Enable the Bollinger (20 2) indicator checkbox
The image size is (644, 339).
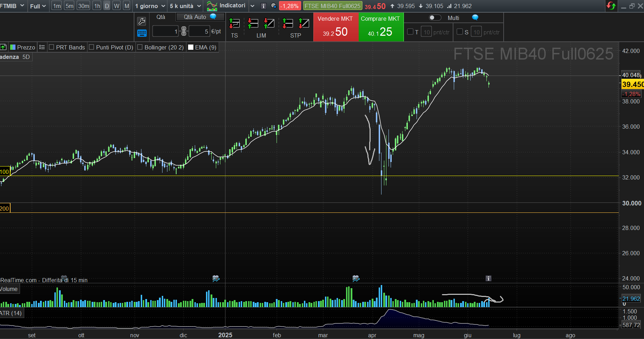[x=140, y=47]
